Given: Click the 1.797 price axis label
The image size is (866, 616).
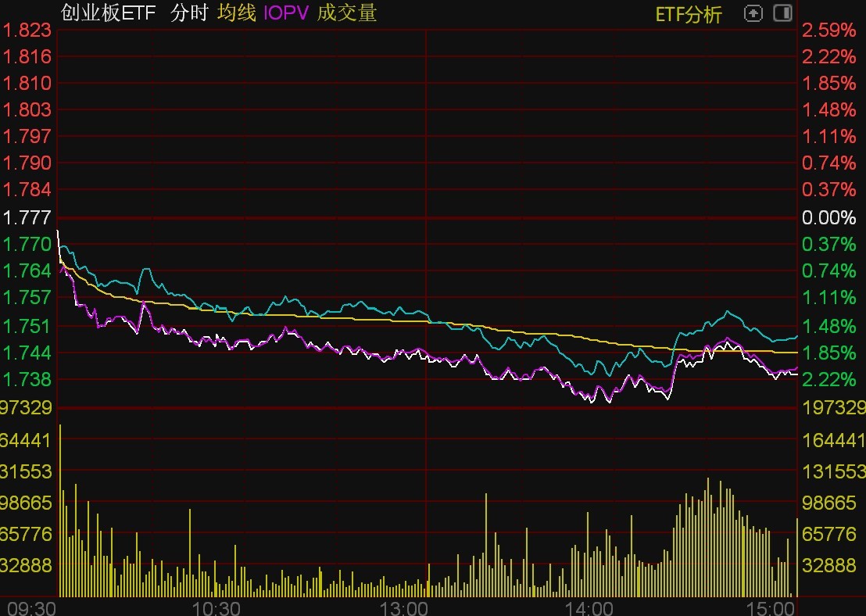Looking at the screenshot, I should pos(27,136).
